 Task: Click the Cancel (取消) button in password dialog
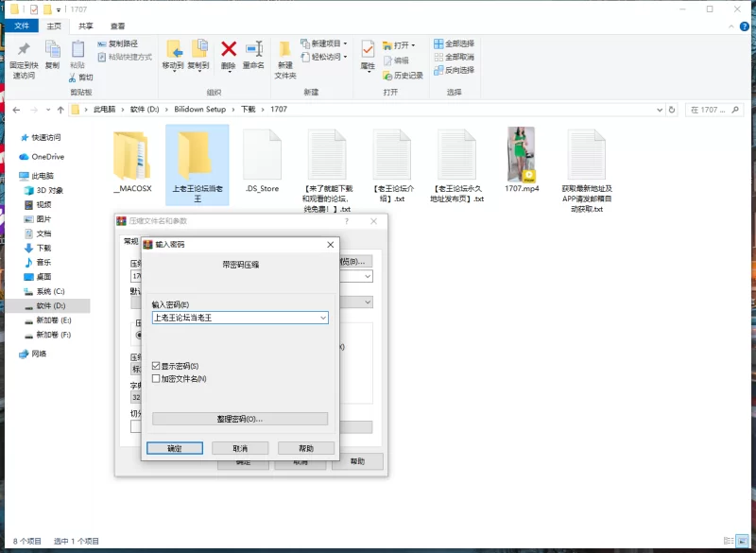coord(239,448)
